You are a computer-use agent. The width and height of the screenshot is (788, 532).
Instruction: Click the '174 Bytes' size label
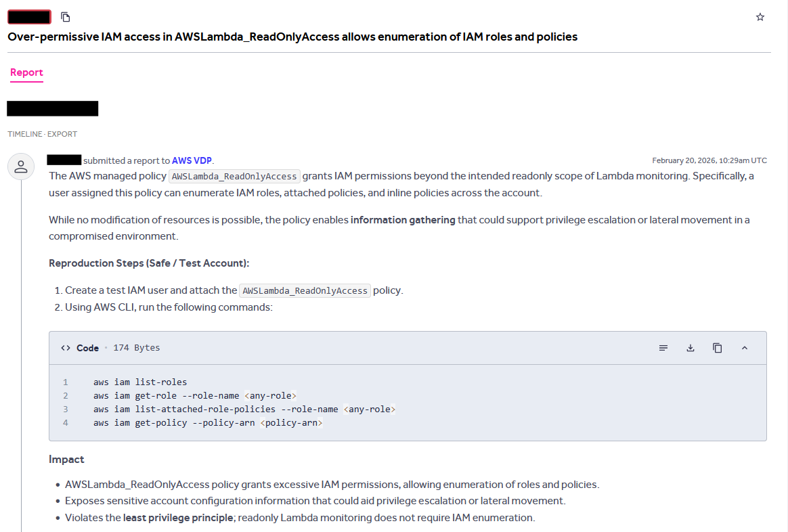tap(137, 348)
